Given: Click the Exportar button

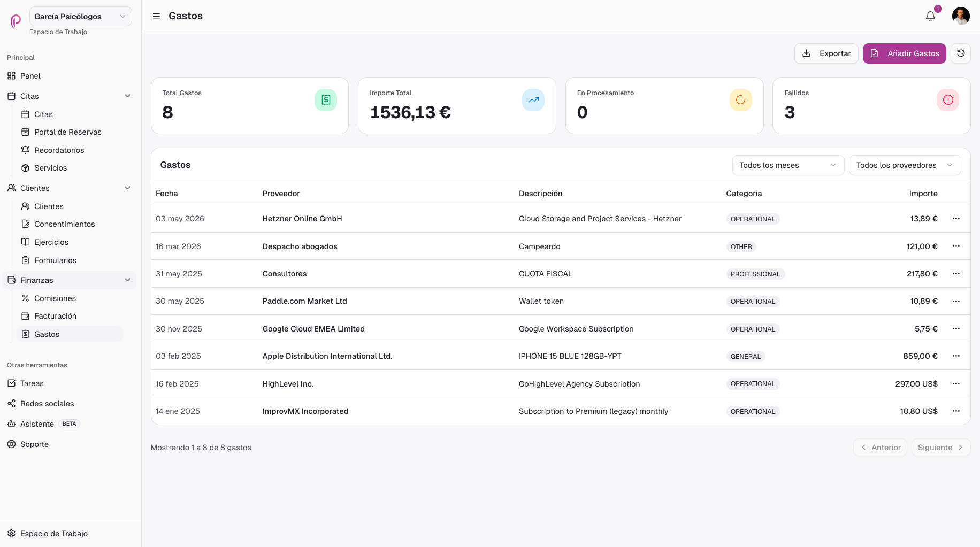Looking at the screenshot, I should click(x=826, y=53).
